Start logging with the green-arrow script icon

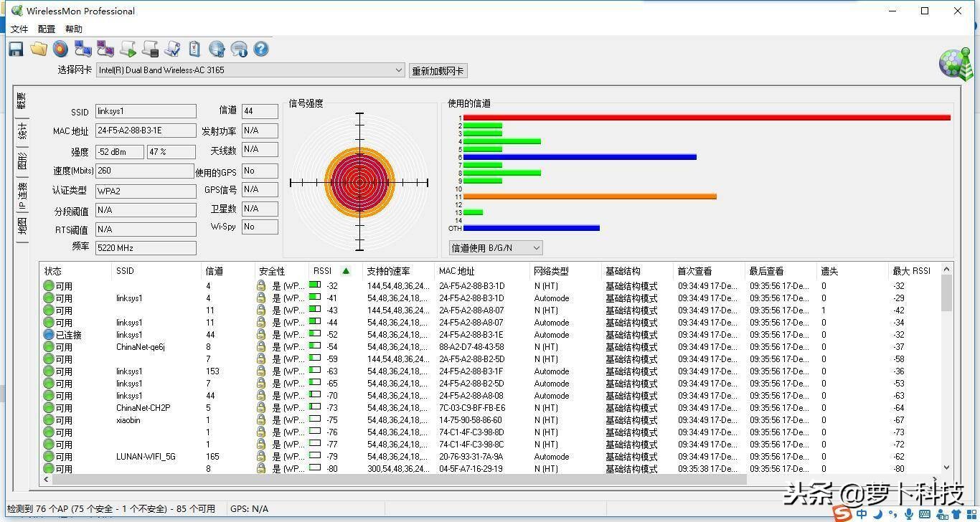click(128, 49)
